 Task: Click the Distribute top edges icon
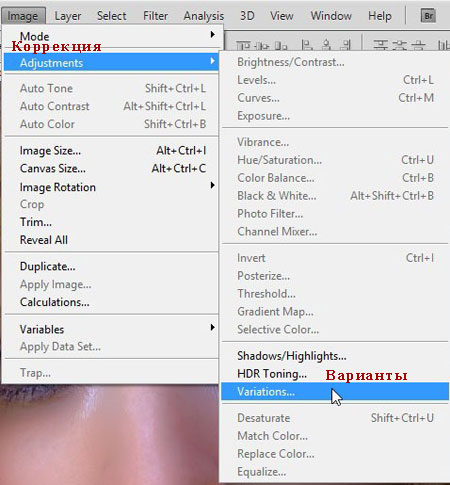click(x=380, y=45)
